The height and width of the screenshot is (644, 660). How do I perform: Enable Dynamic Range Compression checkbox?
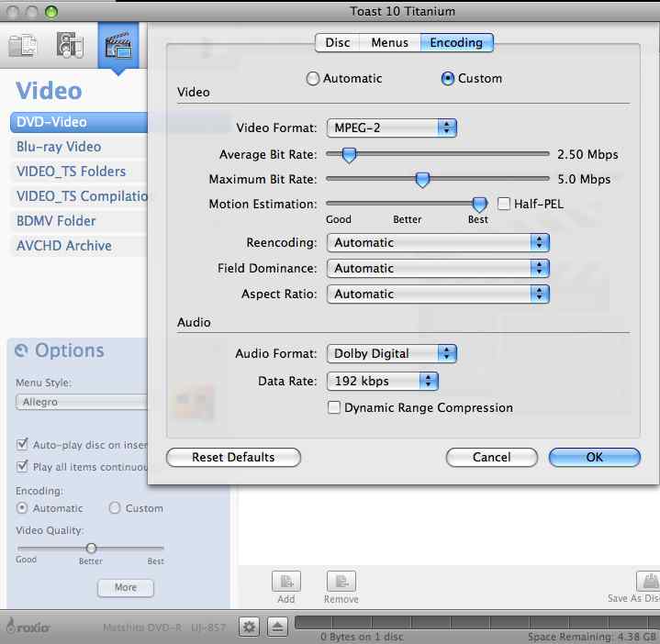tap(334, 407)
